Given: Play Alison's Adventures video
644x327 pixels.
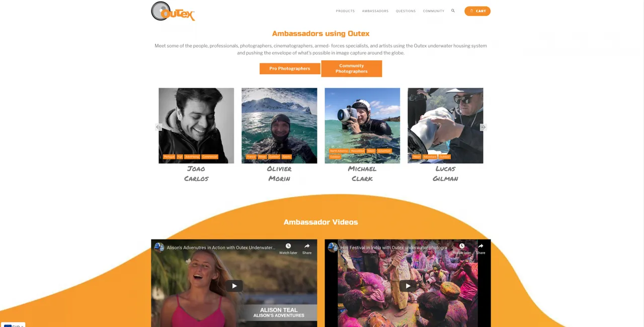Looking at the screenshot, I should [234, 286].
